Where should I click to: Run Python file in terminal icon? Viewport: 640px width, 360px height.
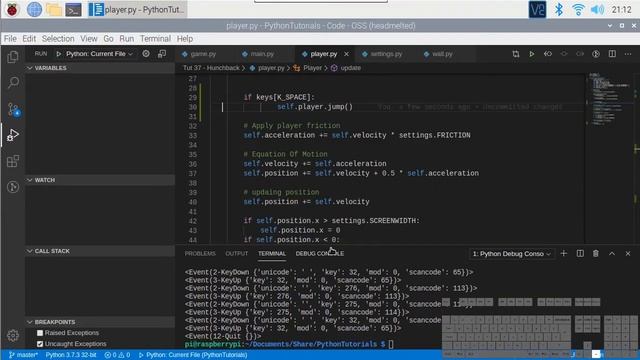click(531, 54)
